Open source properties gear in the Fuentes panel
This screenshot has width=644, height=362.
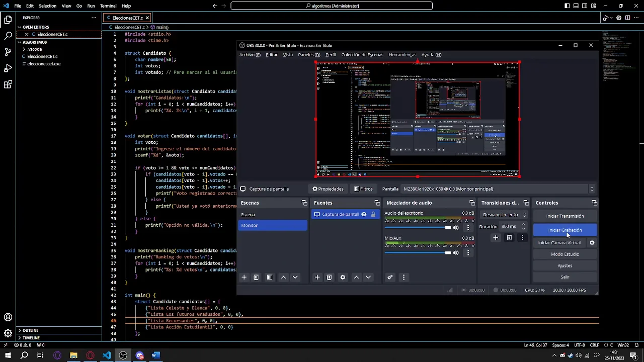343,277
